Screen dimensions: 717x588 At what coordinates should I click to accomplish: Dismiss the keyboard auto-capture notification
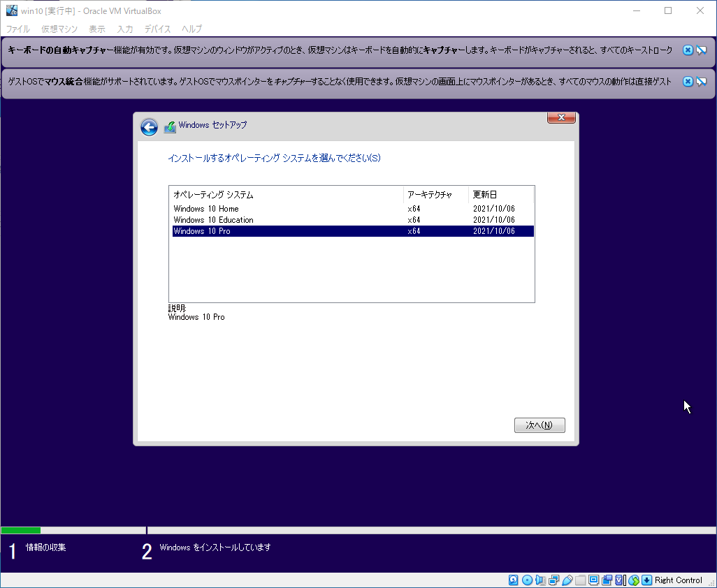[688, 50]
